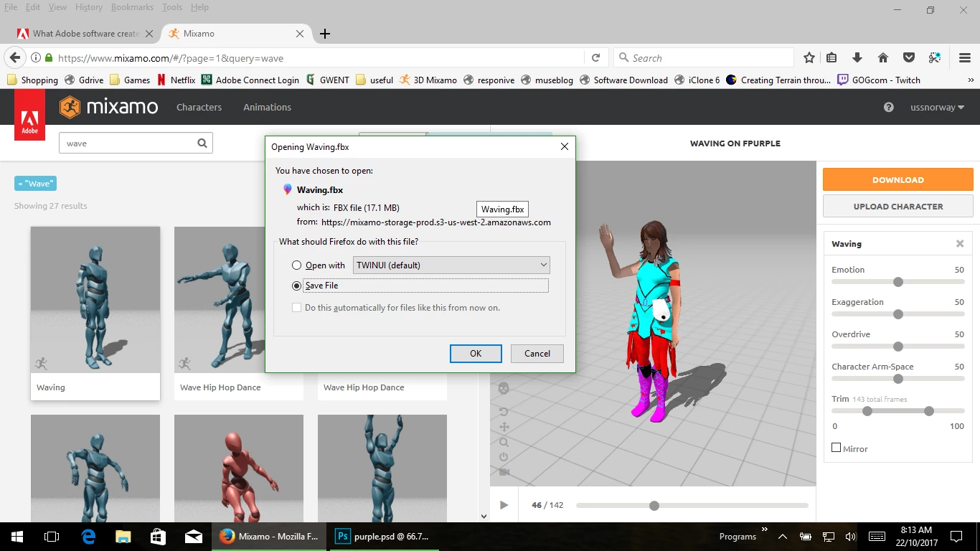The height and width of the screenshot is (551, 980).
Task: Click the UPLOAD CHARACTER button
Action: click(x=898, y=206)
